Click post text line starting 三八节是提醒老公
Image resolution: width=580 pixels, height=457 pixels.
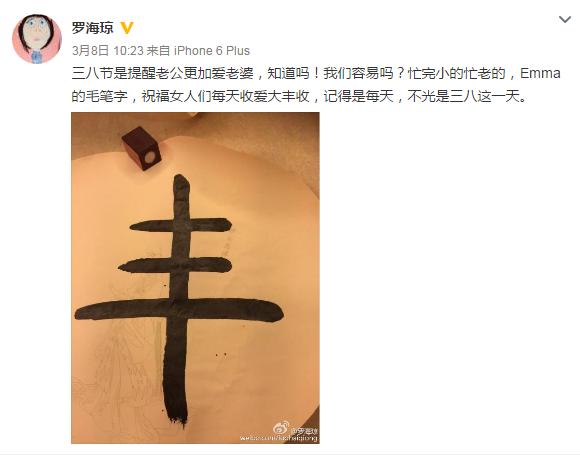pos(316,73)
